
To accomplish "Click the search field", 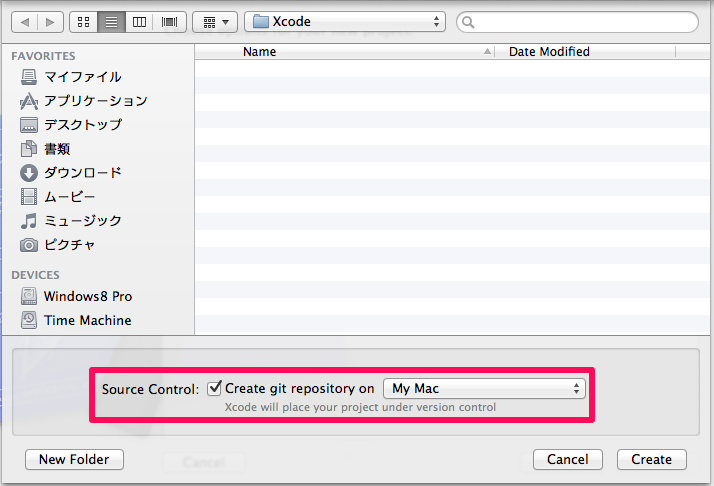I will (x=577, y=21).
